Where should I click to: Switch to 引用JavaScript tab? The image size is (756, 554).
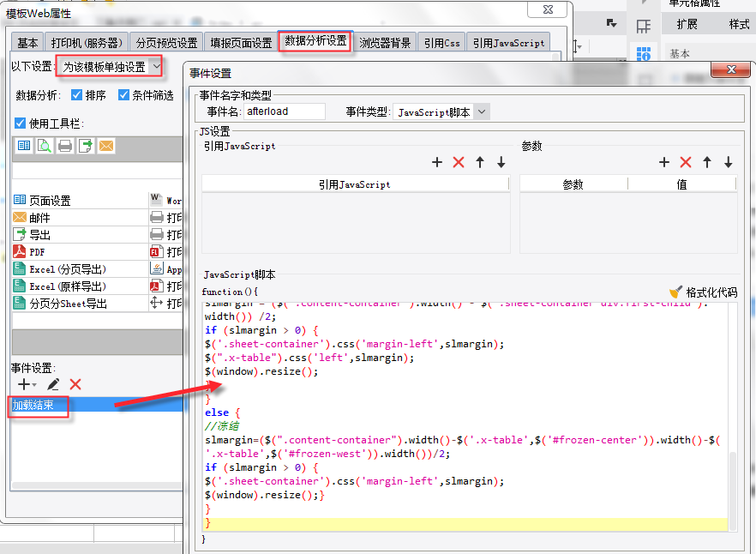(x=508, y=43)
